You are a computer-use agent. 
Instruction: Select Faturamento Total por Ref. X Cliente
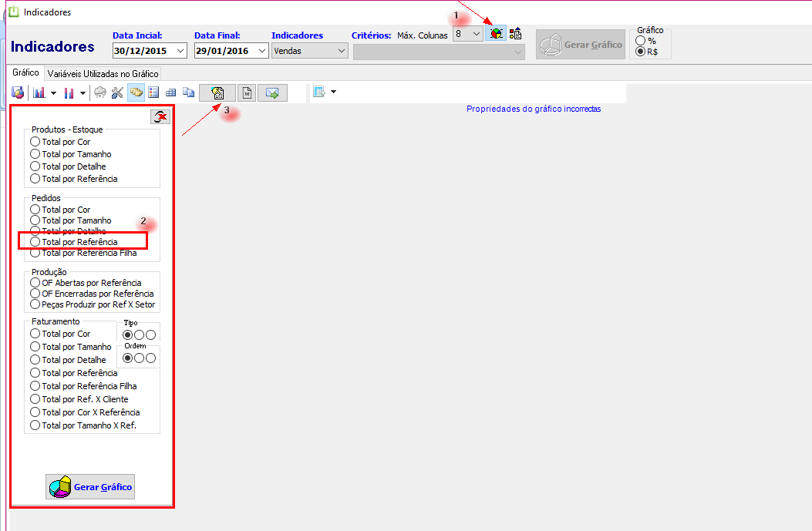coord(35,399)
